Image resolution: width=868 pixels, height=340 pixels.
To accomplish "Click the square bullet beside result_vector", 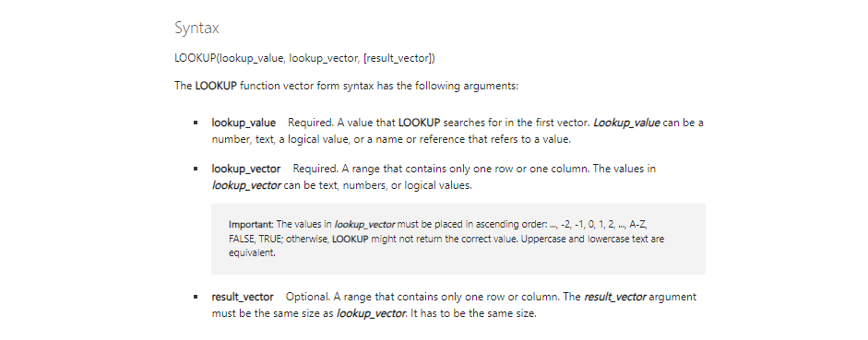I will coord(196,297).
